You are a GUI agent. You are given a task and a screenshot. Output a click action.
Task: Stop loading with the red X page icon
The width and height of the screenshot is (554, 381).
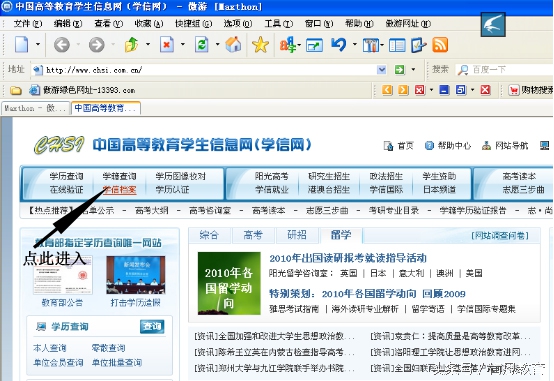[x=167, y=45]
